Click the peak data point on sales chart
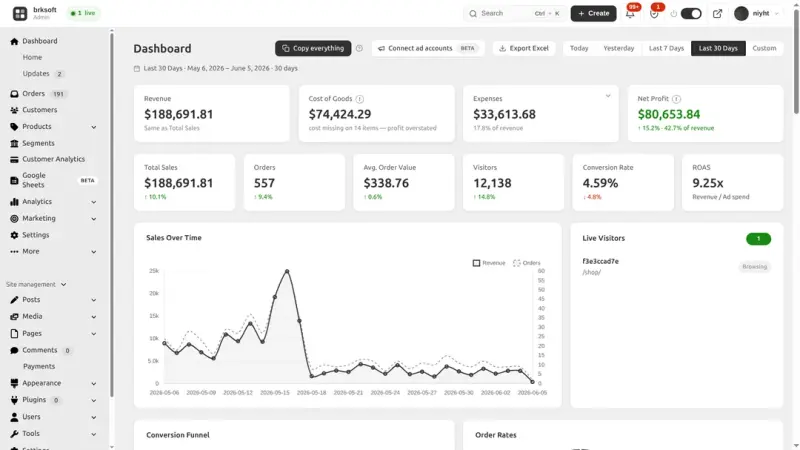Viewport: 800px width, 450px height. [287, 271]
